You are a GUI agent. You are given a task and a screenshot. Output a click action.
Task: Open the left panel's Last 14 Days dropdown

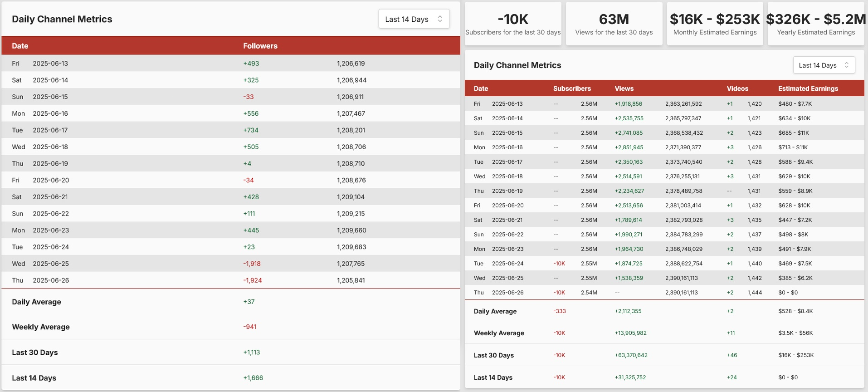414,19
